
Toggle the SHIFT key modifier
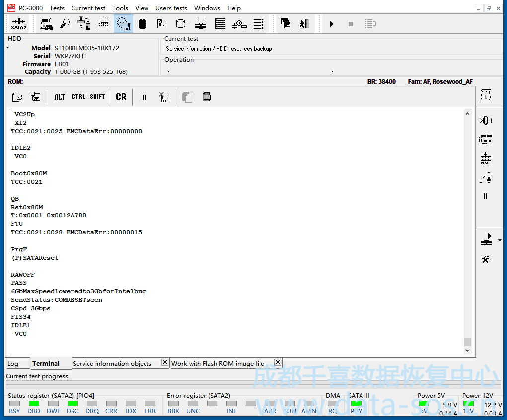(98, 97)
